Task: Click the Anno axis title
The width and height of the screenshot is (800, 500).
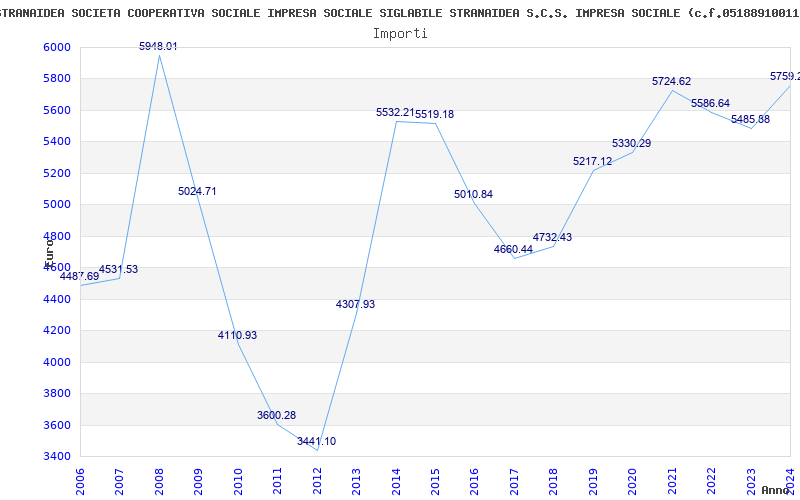Action: tap(776, 490)
